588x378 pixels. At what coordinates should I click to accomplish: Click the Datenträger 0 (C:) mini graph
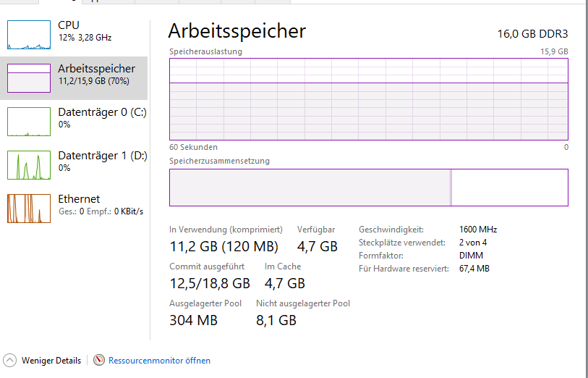click(29, 122)
